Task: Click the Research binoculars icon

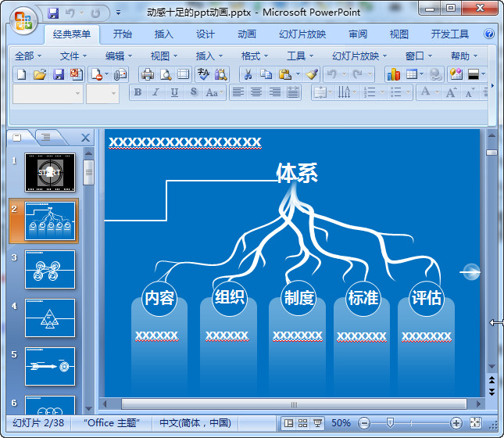Action: tap(221, 74)
